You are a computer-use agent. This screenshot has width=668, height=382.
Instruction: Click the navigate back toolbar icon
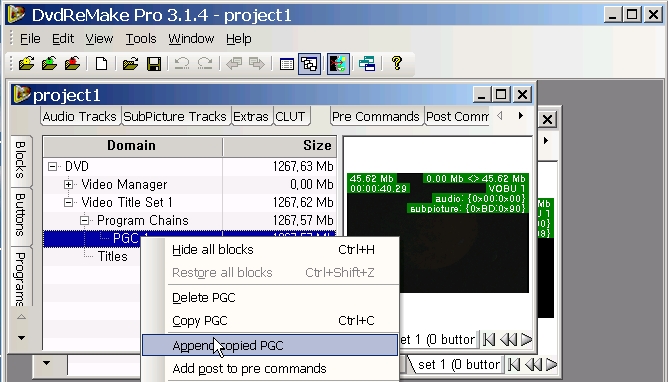click(x=234, y=64)
